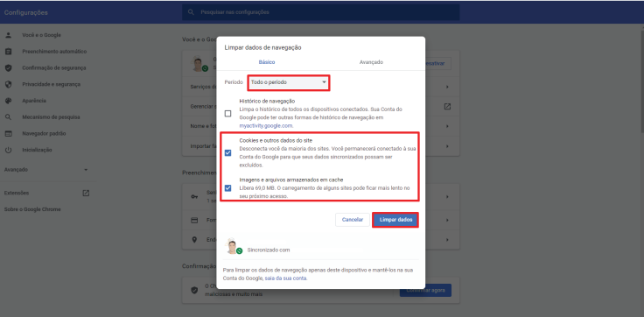Screen dimensions: 644x317
Task: Click the Sincronizado com text
Action: (269, 250)
